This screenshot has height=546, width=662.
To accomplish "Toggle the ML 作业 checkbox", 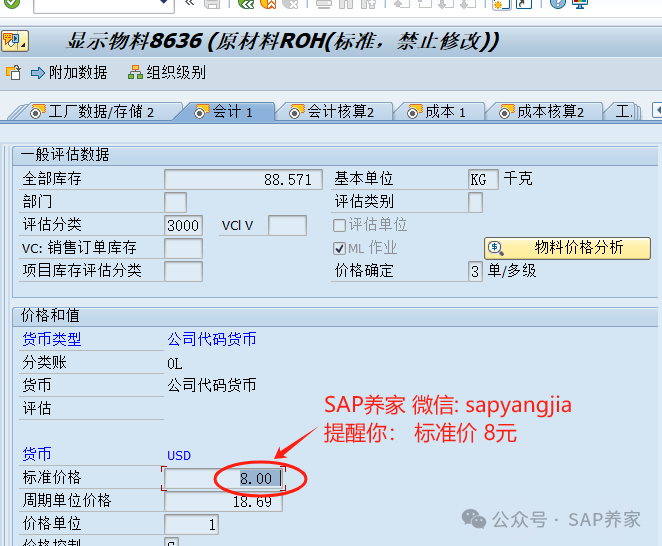I will click(x=340, y=248).
